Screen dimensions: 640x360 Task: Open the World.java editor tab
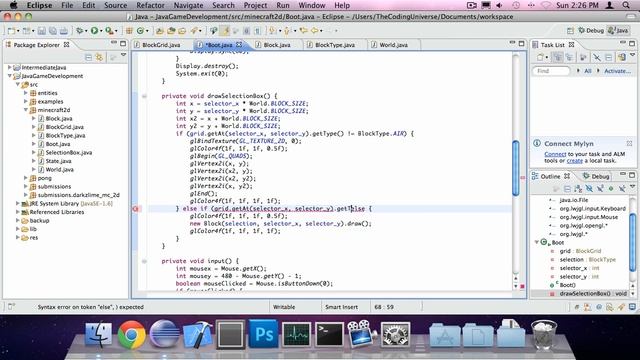click(393, 45)
